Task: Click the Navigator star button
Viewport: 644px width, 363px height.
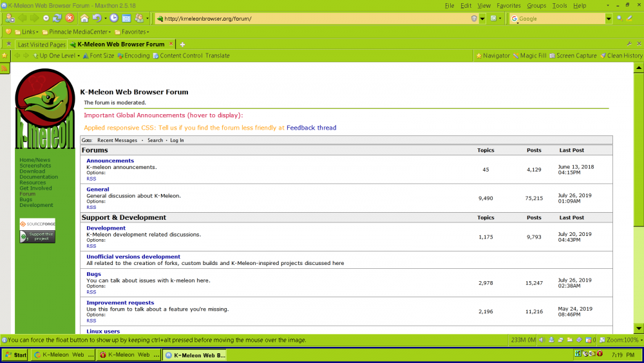Action: 493,56
